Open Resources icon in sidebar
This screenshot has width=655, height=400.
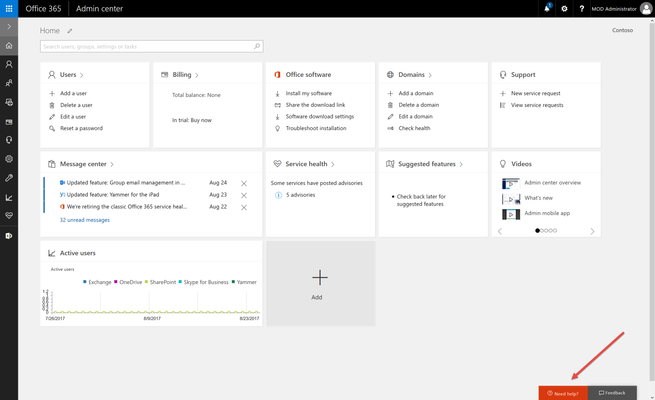pyautogui.click(x=9, y=102)
